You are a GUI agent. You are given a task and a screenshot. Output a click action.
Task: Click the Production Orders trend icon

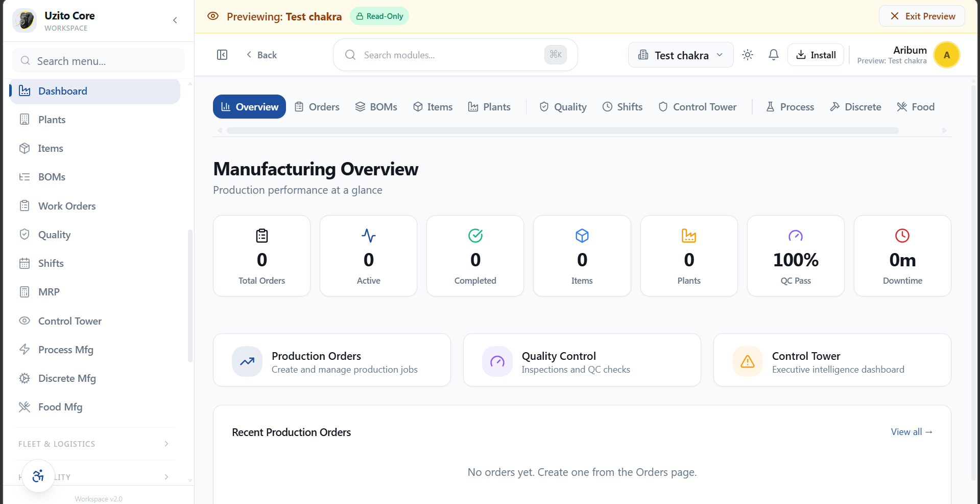click(x=247, y=361)
